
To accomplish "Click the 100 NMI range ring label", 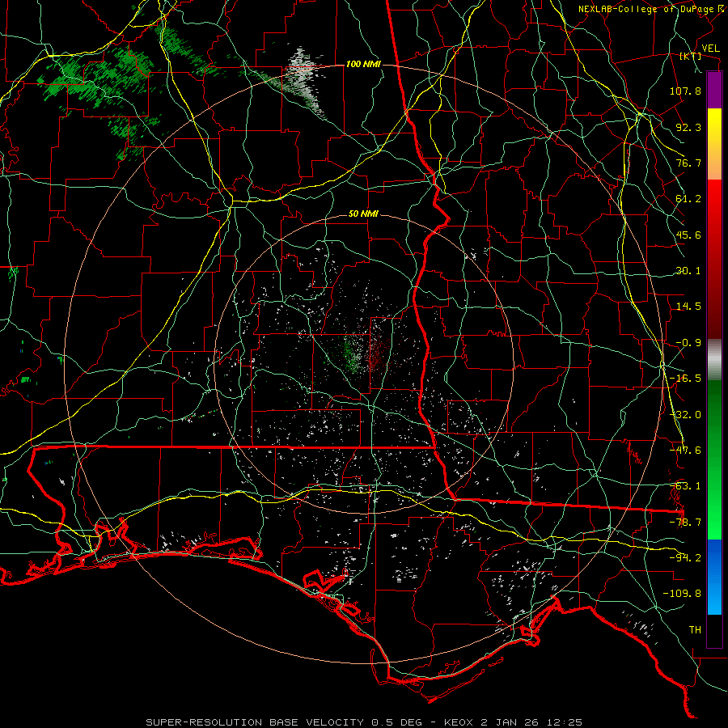I will (363, 64).
